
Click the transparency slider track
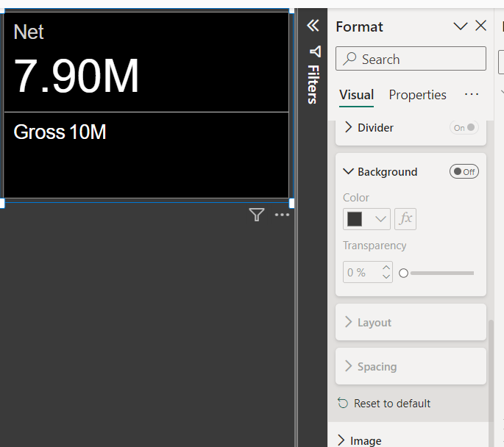(442, 273)
